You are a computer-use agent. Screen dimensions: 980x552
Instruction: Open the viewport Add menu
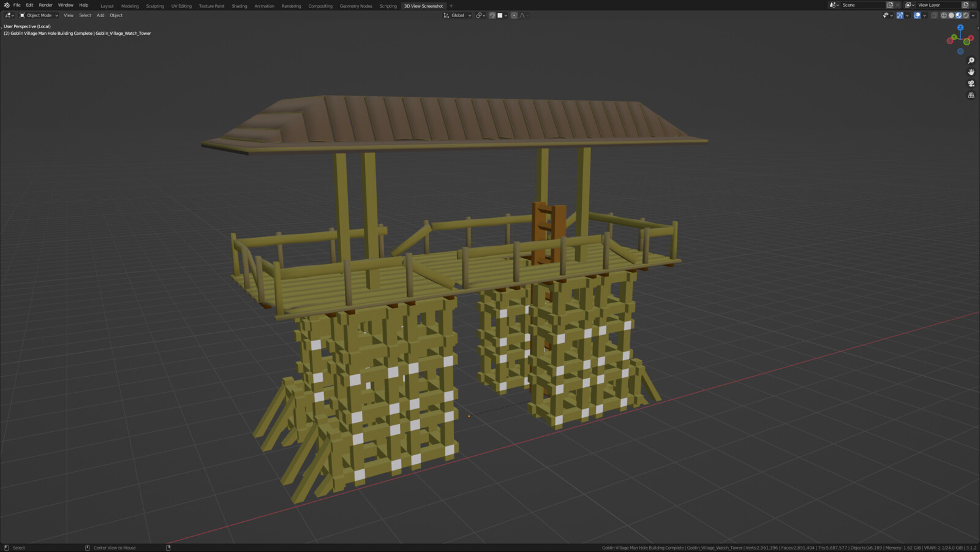click(100, 15)
